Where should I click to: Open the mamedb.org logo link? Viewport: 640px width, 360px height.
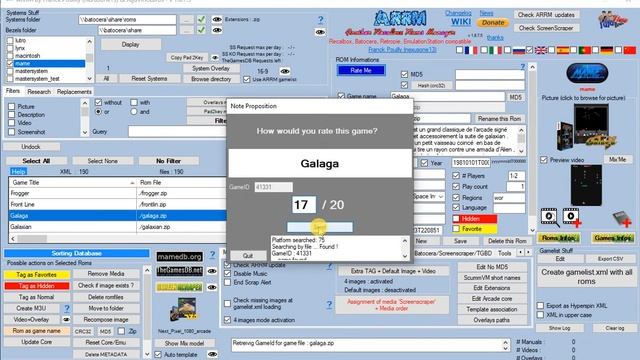coord(180,257)
